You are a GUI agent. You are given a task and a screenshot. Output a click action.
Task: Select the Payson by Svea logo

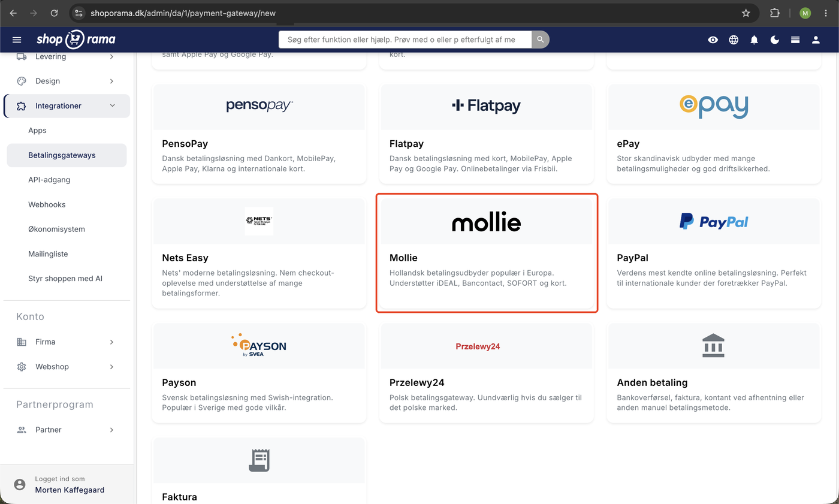(x=259, y=345)
